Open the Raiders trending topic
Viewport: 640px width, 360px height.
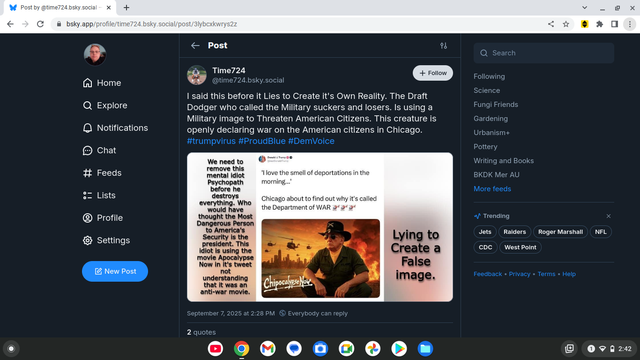click(x=515, y=232)
